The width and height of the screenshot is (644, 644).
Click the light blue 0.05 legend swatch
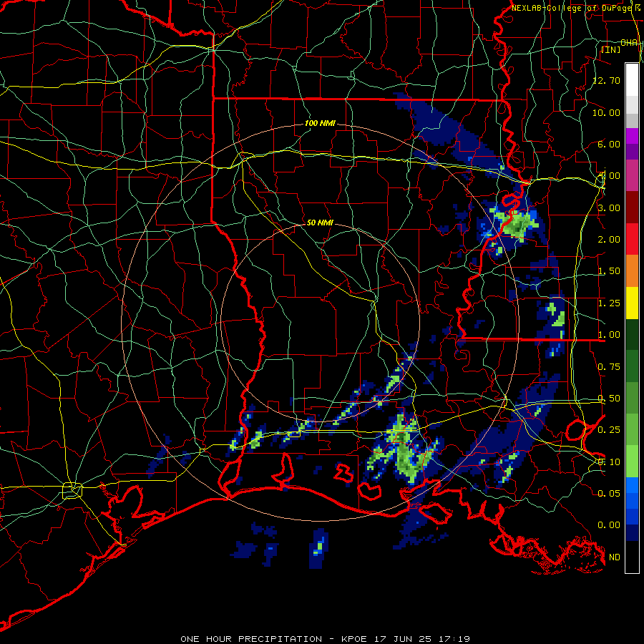pyautogui.click(x=632, y=484)
